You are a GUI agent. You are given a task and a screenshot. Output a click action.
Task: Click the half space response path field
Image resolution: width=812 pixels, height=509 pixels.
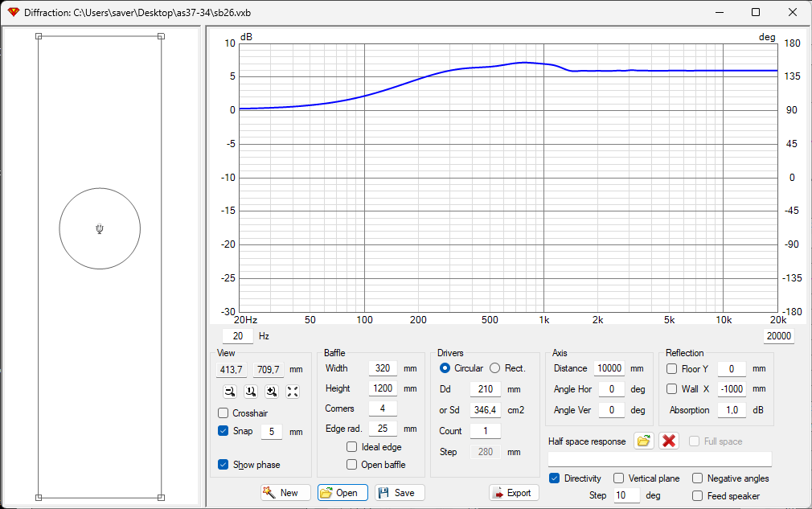660,459
